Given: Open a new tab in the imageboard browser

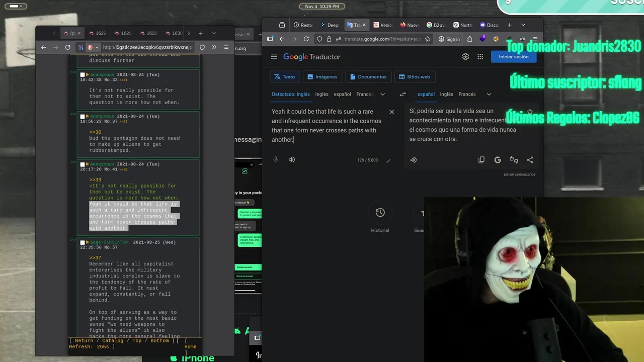Looking at the screenshot, I should [x=201, y=33].
